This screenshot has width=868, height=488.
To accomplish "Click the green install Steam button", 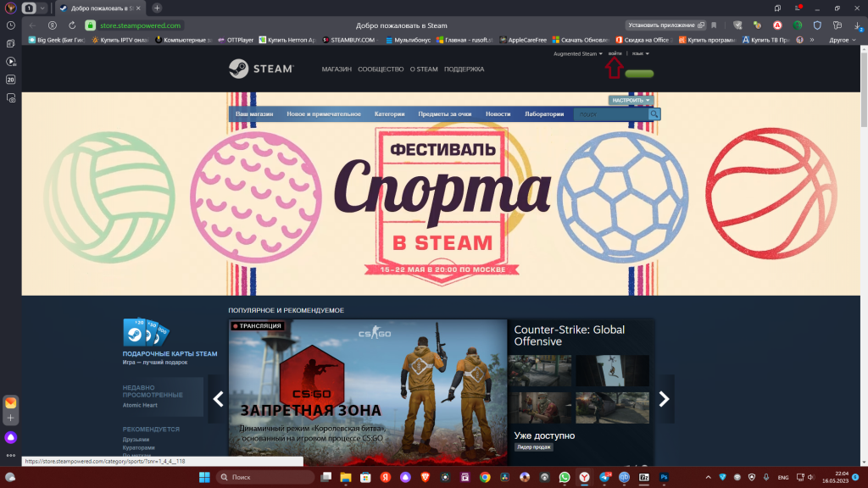I will click(639, 75).
